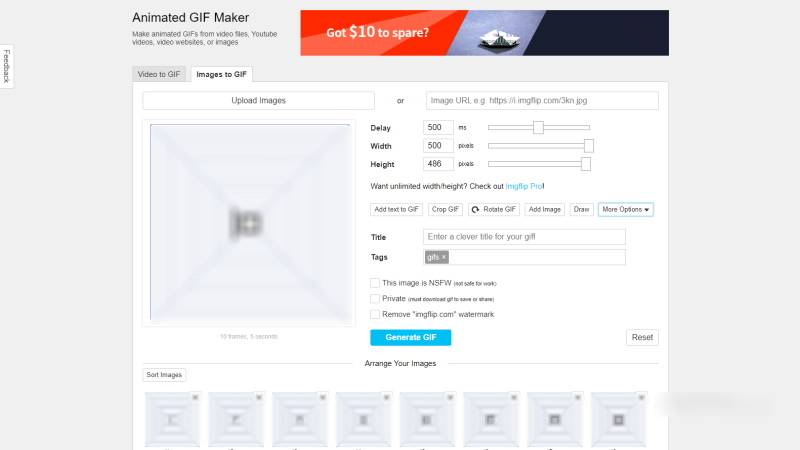Select the second frame thumbnail
This screenshot has height=450, width=800.
pyautogui.click(x=236, y=420)
